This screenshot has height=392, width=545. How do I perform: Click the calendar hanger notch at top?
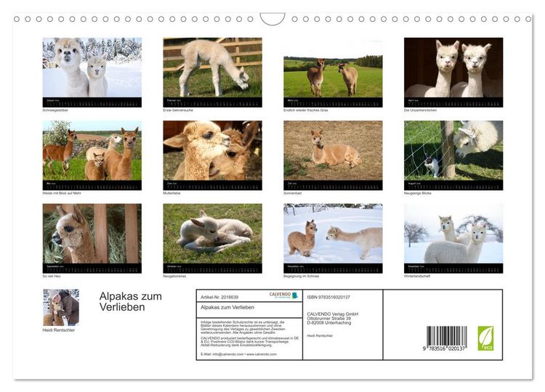(272, 19)
